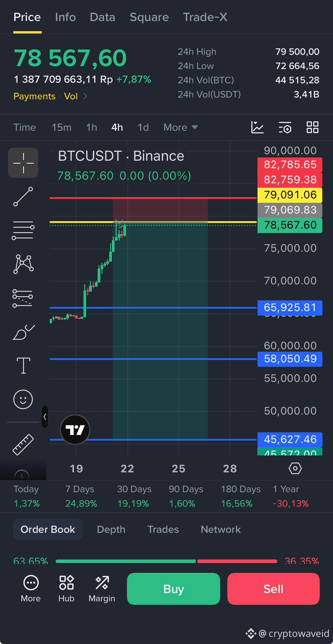Click the 24h Low value 72 664,56
Screen dimensions: 333x644
pyautogui.click(x=297, y=66)
